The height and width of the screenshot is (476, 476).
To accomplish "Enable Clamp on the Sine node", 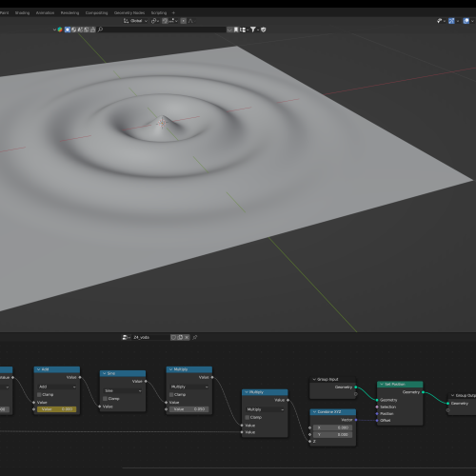I will tap(106, 399).
